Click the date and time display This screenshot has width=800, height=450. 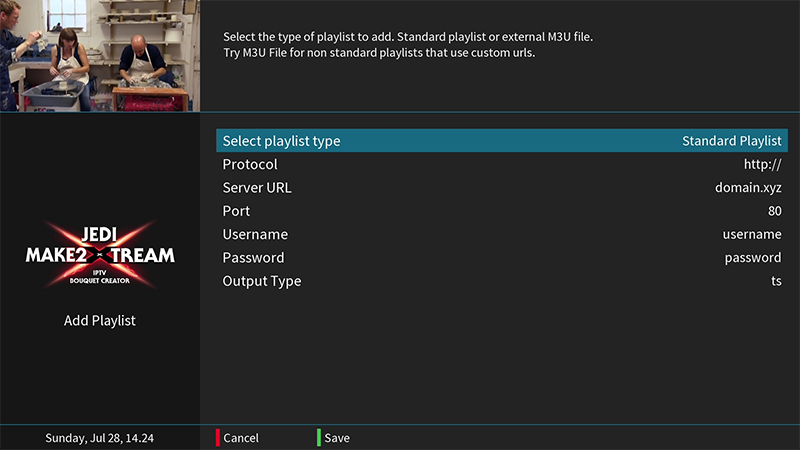tap(100, 438)
